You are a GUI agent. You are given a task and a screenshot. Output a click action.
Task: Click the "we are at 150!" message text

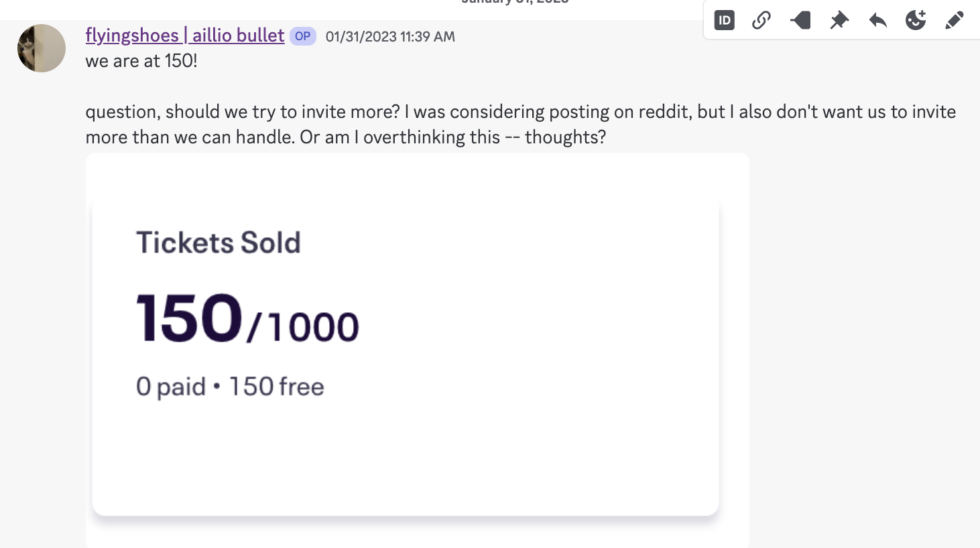coord(141,61)
